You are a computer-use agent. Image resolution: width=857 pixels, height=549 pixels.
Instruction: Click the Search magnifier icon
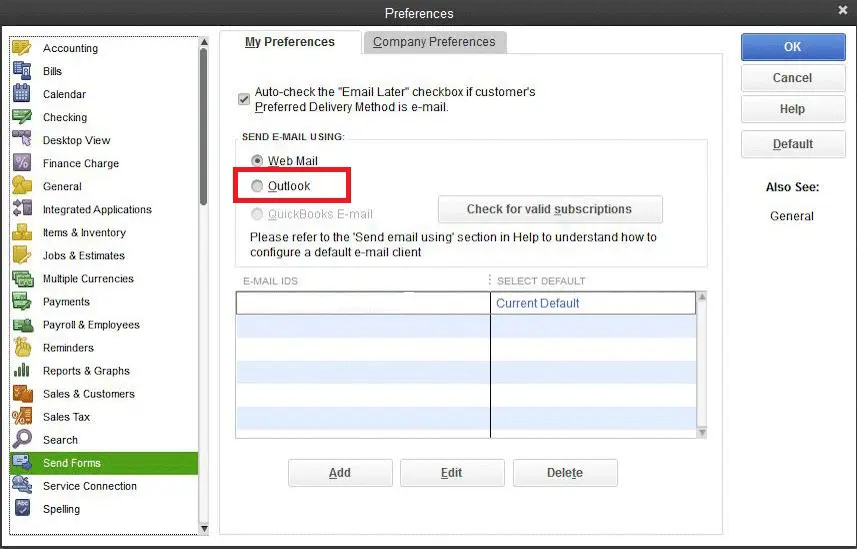pyautogui.click(x=22, y=439)
